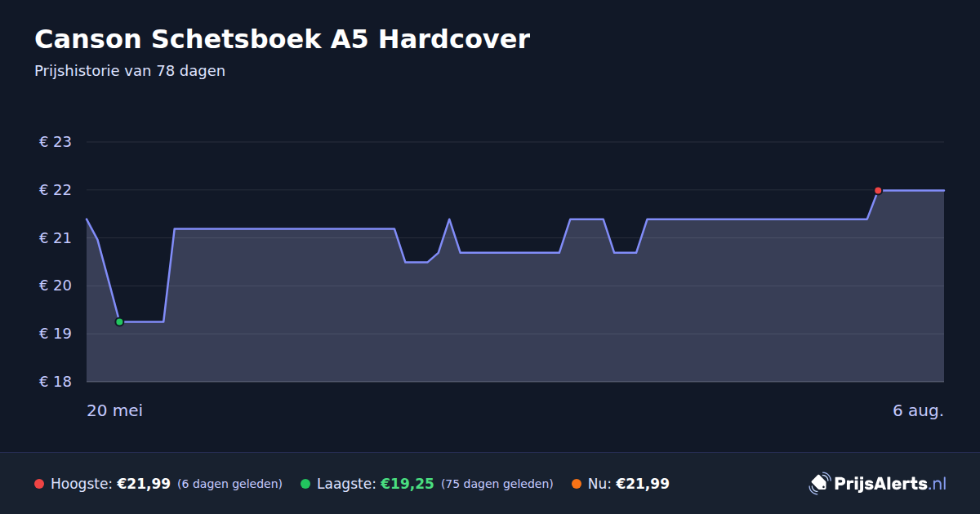Click the Hoogste €21,99 price value
This screenshot has height=514, width=980.
(144, 484)
